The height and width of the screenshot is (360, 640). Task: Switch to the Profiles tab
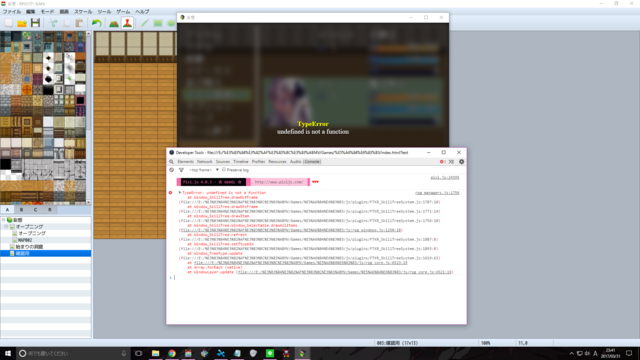[x=258, y=162]
